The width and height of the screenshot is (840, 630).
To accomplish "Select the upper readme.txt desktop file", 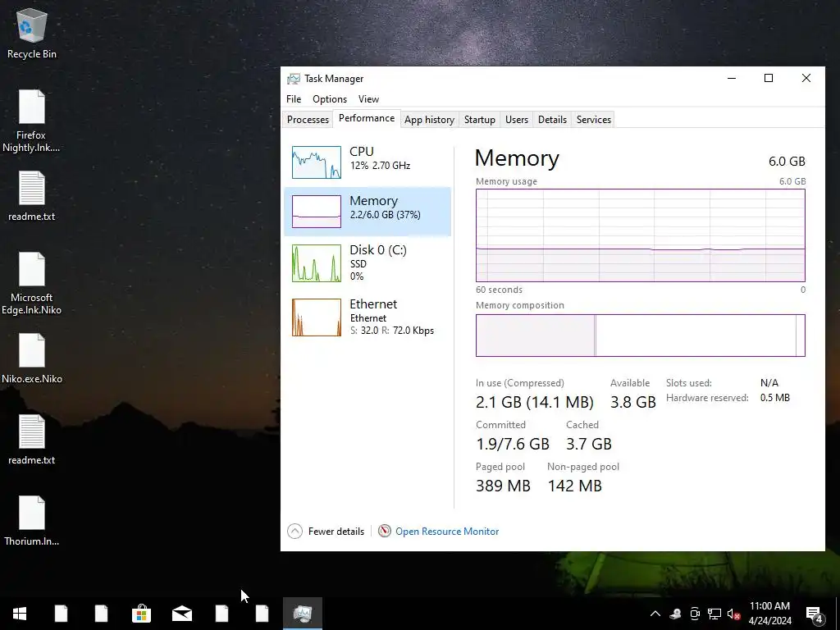I will point(32,196).
